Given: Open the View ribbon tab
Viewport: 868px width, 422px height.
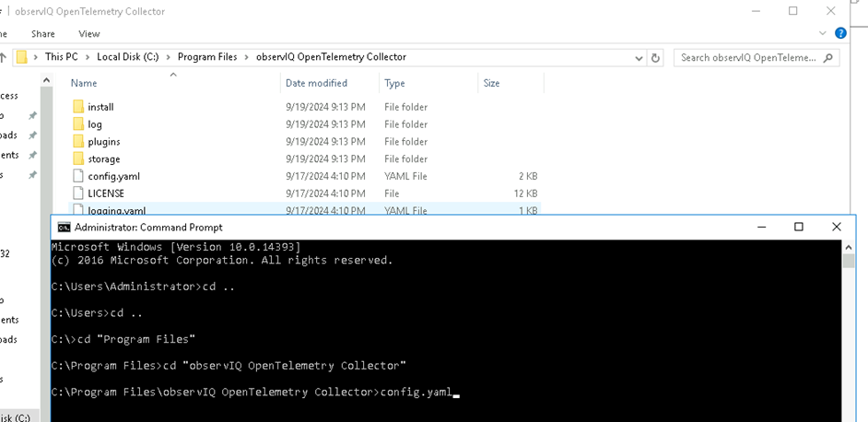Looking at the screenshot, I should (89, 34).
